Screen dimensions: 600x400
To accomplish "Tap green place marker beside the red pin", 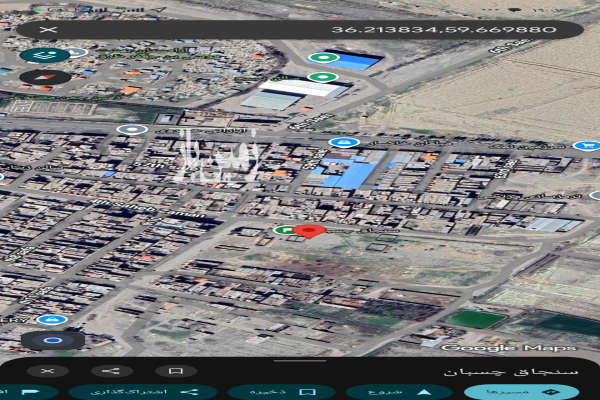I will 285,230.
